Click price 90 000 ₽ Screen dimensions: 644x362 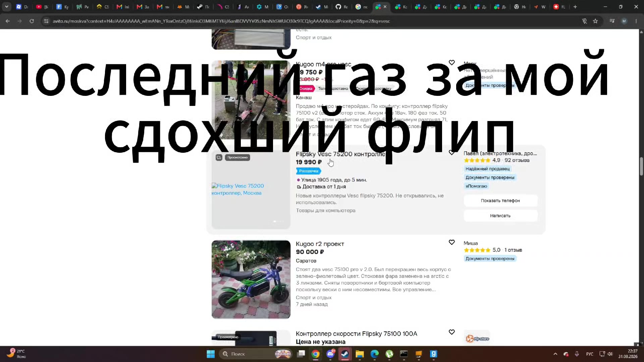pyautogui.click(x=310, y=252)
